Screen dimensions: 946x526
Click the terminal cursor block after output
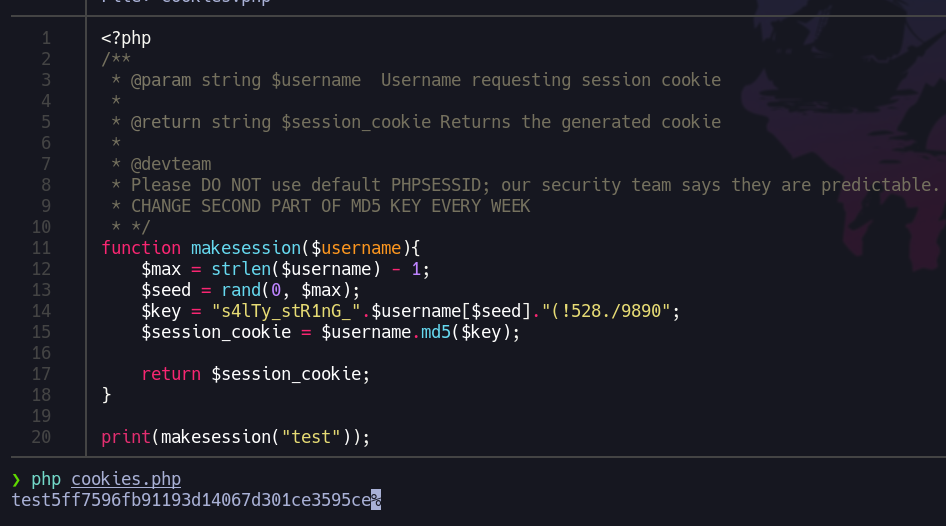click(376, 499)
